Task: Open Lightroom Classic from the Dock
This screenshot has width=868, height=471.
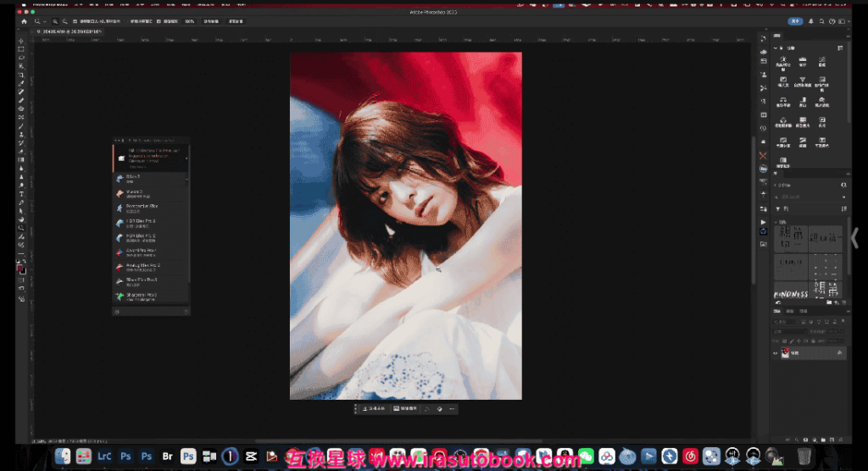Action: (x=104, y=457)
